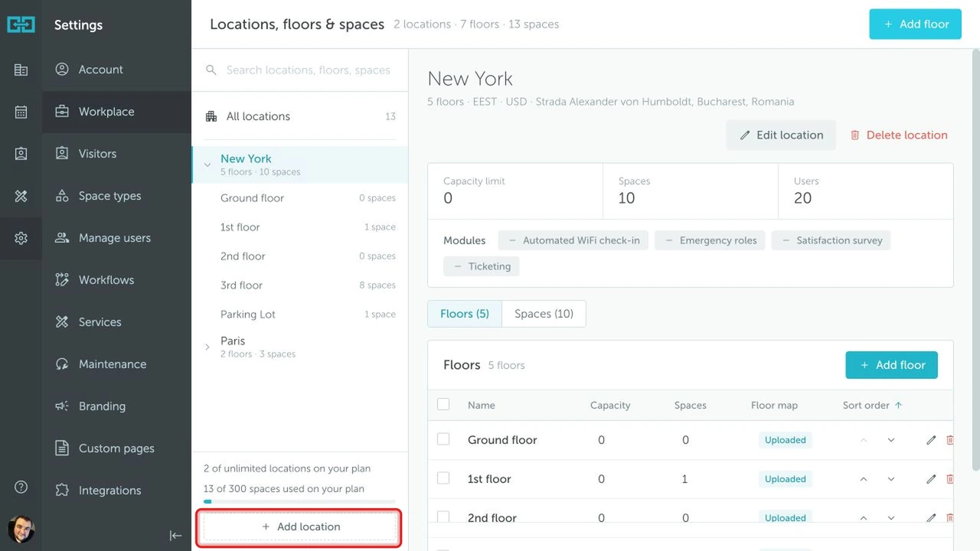Edit the 2nd floor with pencil icon
The height and width of the screenshot is (551, 980).
click(931, 518)
